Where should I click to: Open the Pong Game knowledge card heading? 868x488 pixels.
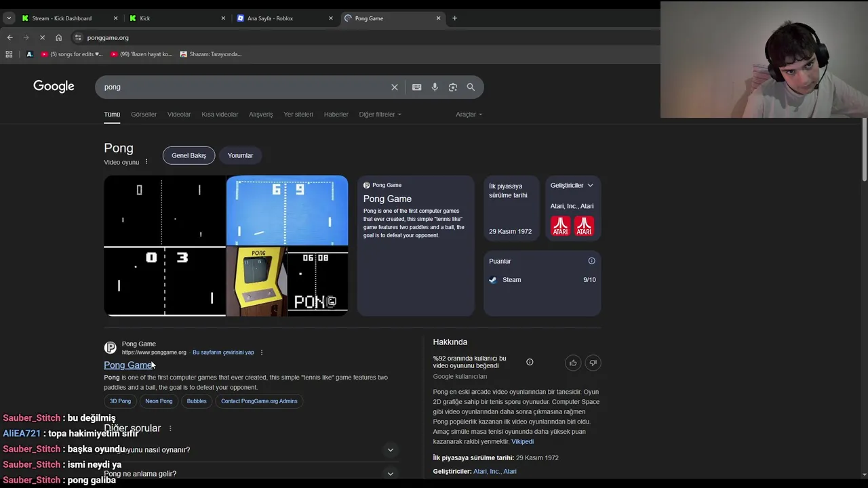pyautogui.click(x=387, y=199)
